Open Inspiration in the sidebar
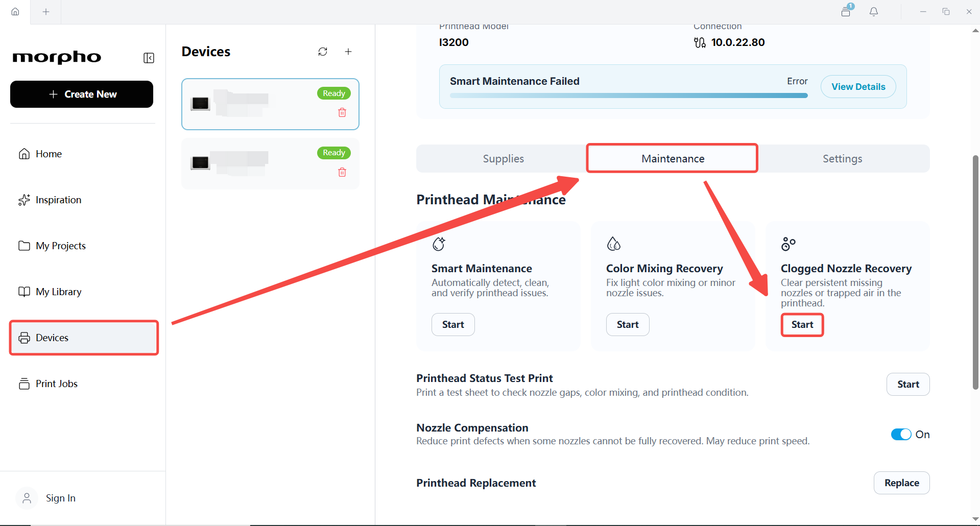Screen dimensions: 980x526 point(83,200)
